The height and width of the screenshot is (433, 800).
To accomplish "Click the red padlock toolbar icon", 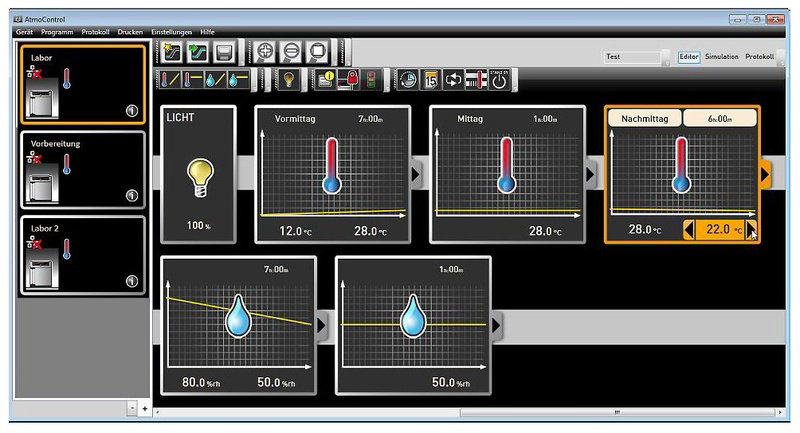I will tap(348, 80).
